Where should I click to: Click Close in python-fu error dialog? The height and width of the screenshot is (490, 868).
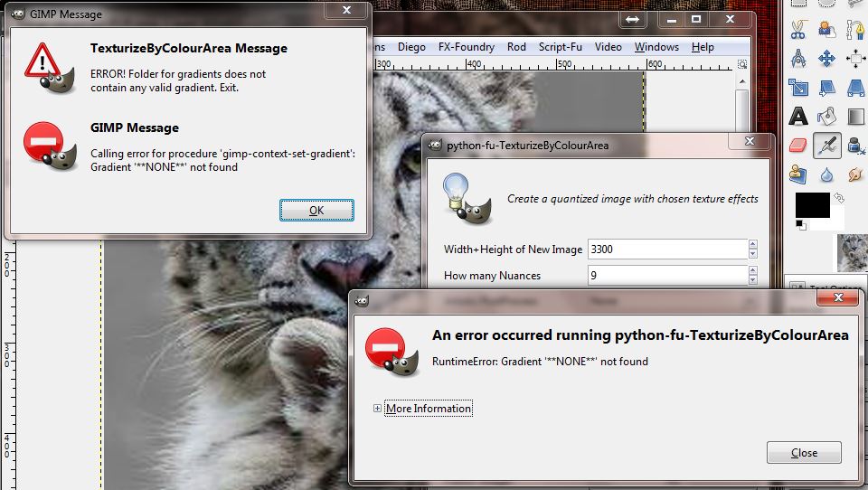pyautogui.click(x=804, y=453)
